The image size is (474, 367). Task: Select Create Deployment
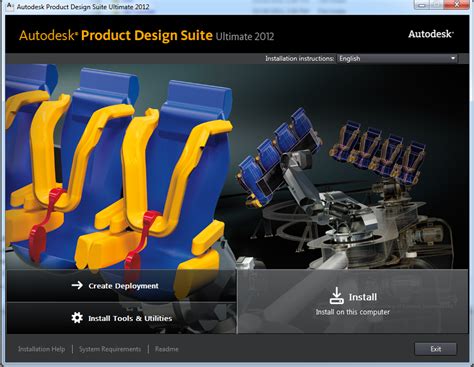[122, 286]
